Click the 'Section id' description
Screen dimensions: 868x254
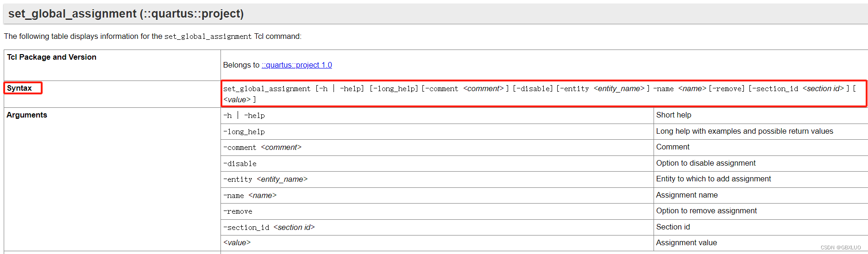(673, 227)
